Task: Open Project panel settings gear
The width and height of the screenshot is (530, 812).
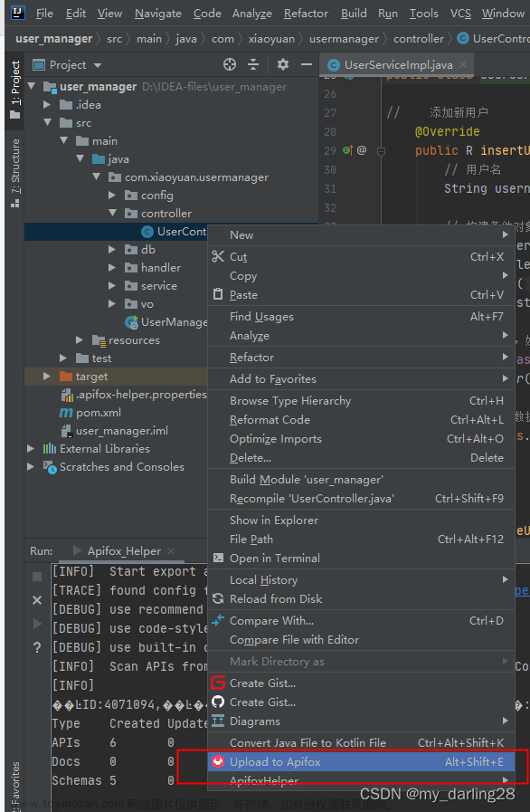Action: tap(282, 64)
